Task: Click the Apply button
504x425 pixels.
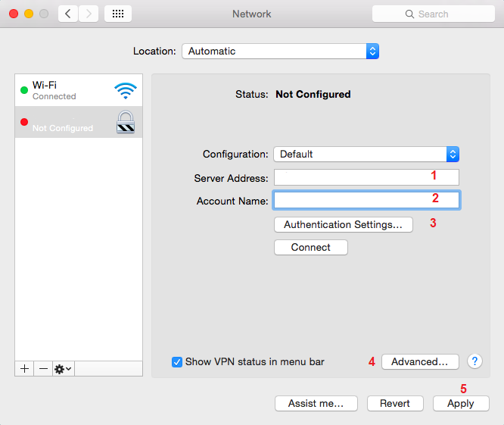Action: [460, 404]
